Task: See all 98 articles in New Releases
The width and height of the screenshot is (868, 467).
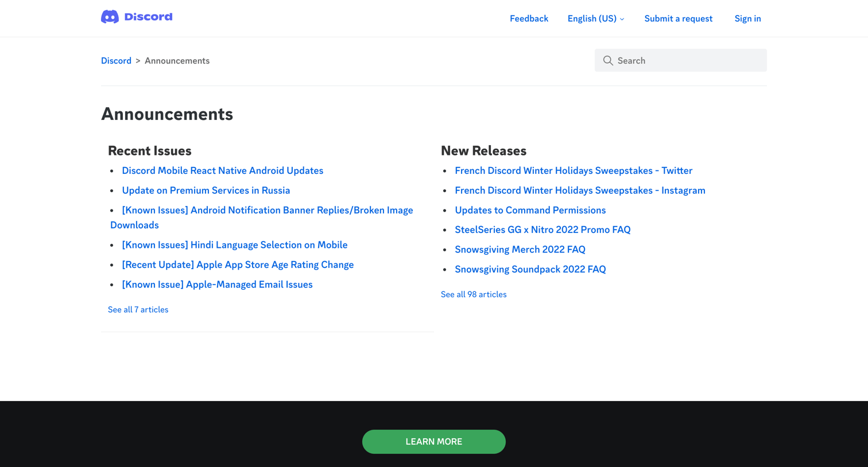Action: [x=474, y=294]
